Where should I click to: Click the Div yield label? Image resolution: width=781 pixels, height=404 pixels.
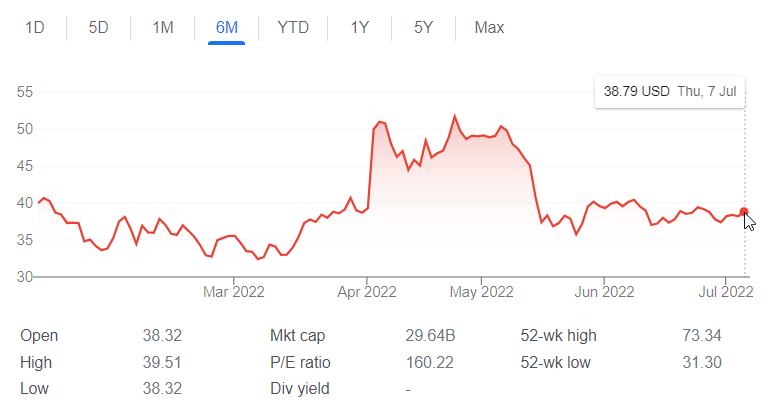coord(300,388)
